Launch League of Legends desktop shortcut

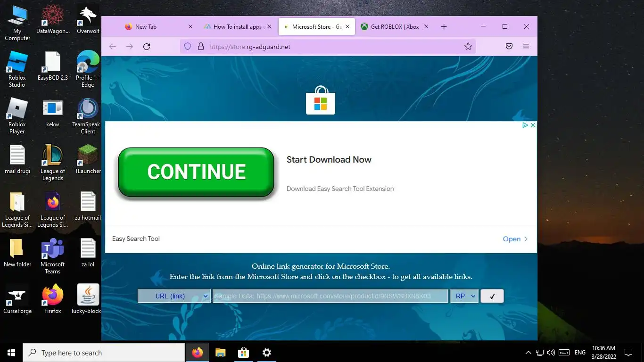[53, 163]
